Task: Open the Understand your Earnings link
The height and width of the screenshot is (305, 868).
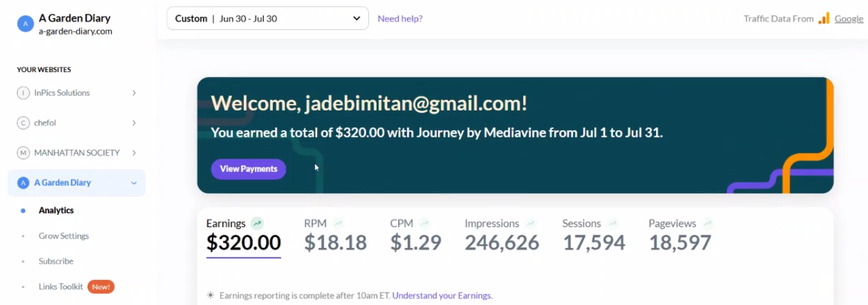Action: point(442,295)
